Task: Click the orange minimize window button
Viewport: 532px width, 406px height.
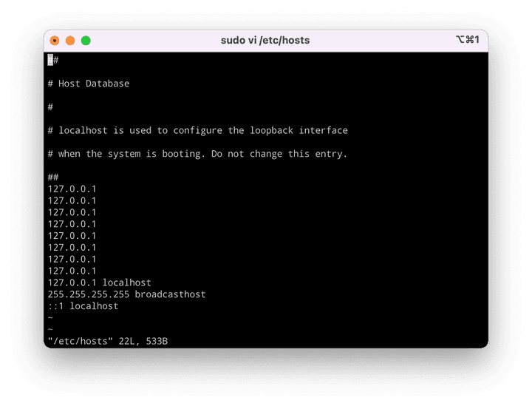Action: pos(70,41)
